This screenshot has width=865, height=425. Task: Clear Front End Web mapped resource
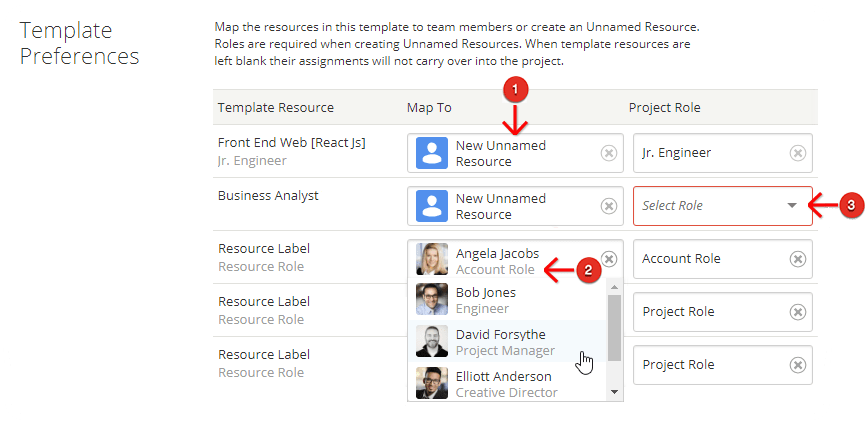pyautogui.click(x=608, y=153)
